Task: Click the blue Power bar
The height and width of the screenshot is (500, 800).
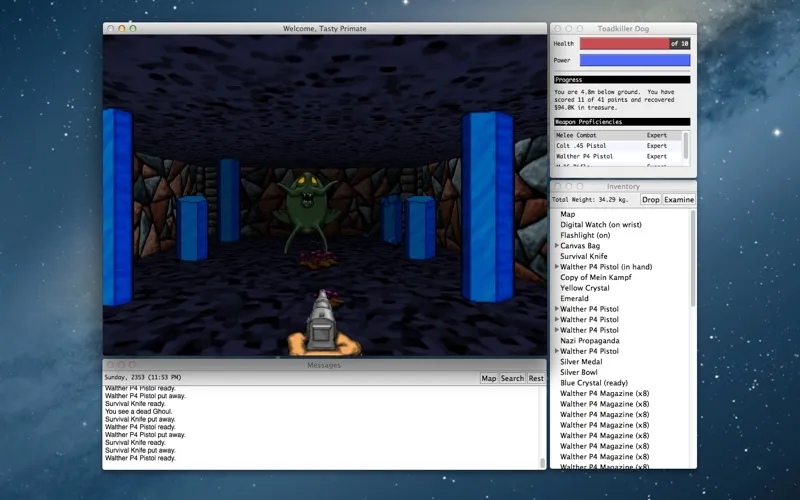Action: [634, 60]
